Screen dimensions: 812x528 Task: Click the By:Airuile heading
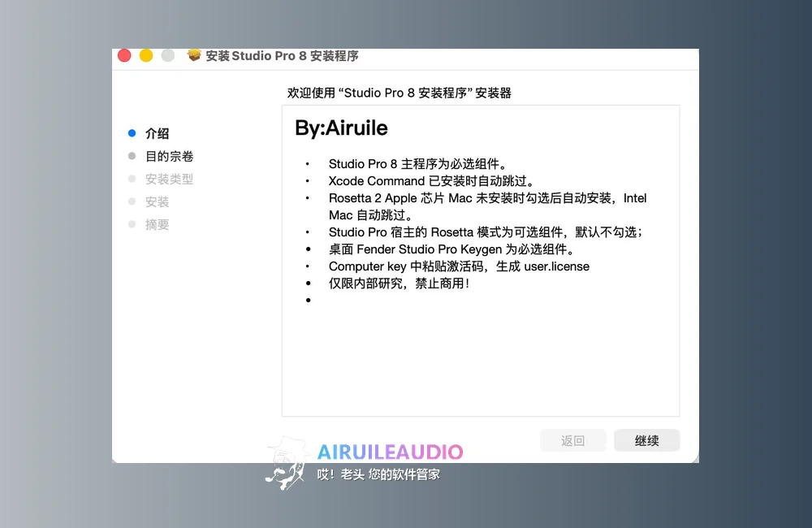pyautogui.click(x=341, y=128)
